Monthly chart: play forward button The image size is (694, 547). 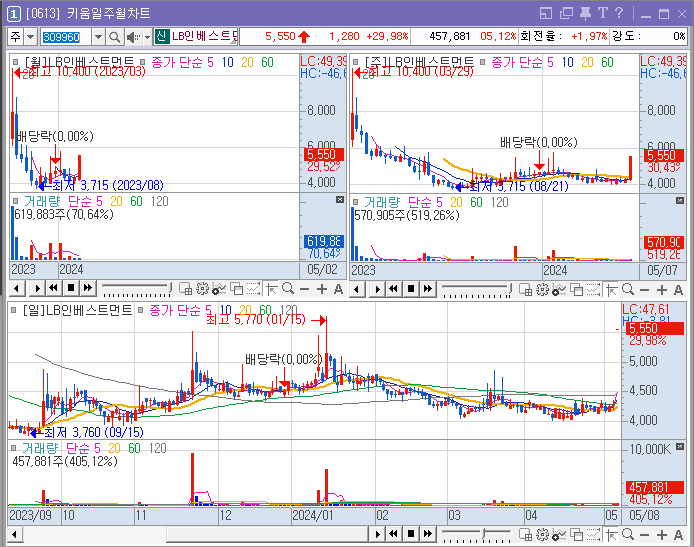tap(37, 289)
